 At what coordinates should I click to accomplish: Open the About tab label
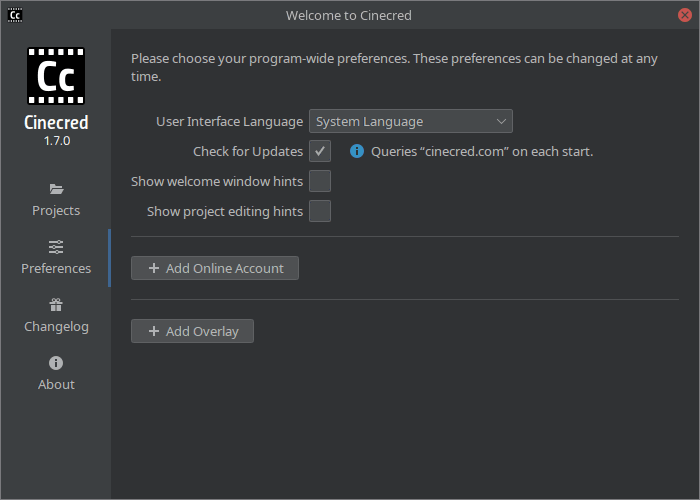click(x=56, y=384)
